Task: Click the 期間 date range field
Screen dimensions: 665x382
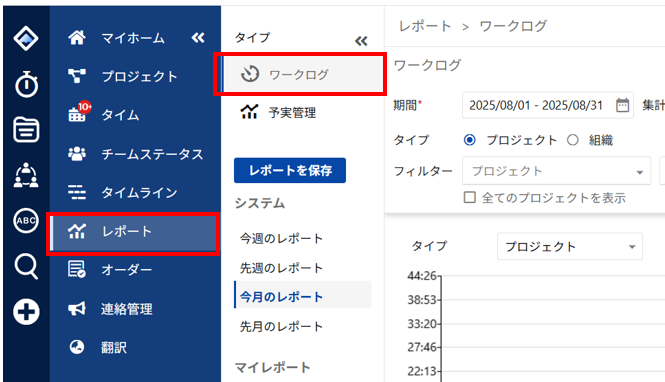Action: tap(548, 105)
